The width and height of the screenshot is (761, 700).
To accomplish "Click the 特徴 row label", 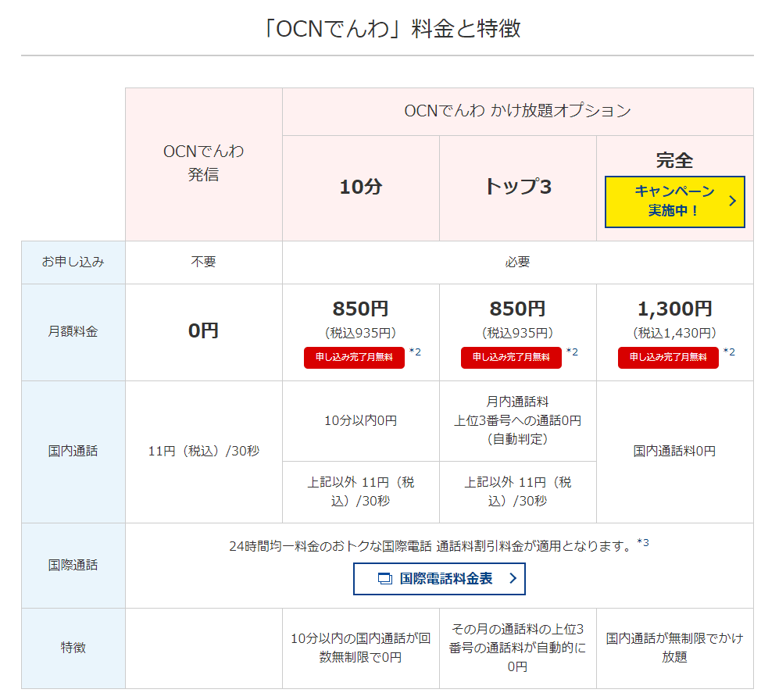I will point(73,648).
